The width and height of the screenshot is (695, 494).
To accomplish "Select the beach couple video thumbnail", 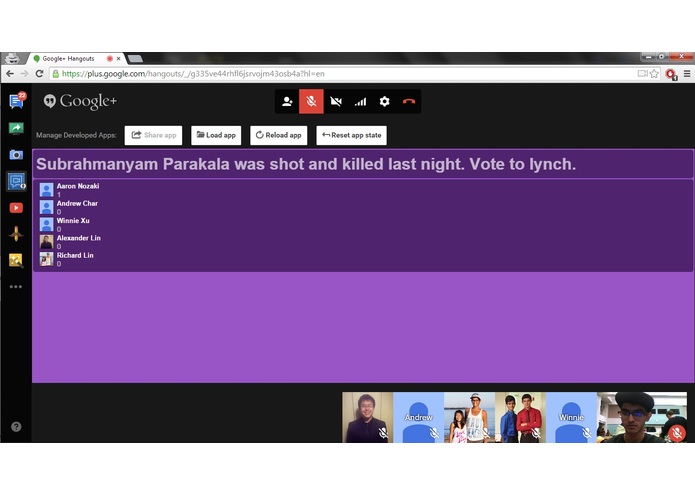I will click(469, 417).
